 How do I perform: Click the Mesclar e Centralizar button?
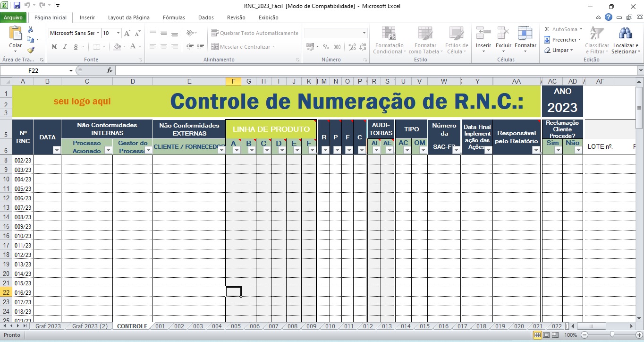pos(241,47)
